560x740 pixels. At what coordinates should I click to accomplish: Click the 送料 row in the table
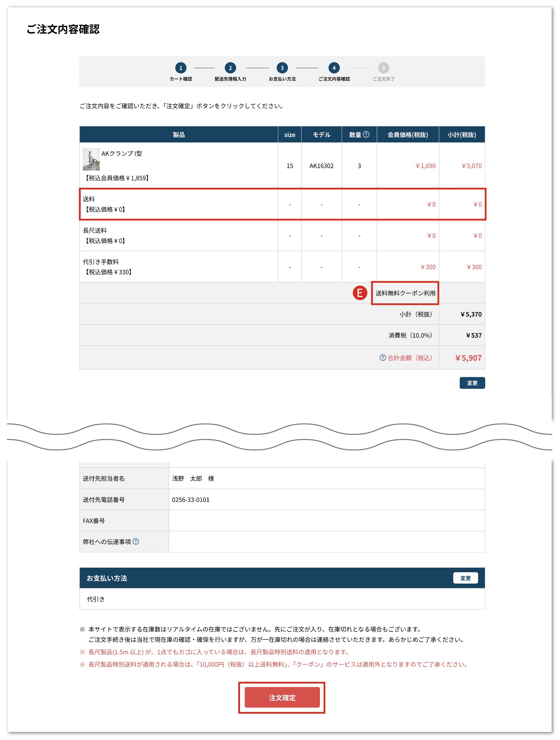pyautogui.click(x=282, y=204)
